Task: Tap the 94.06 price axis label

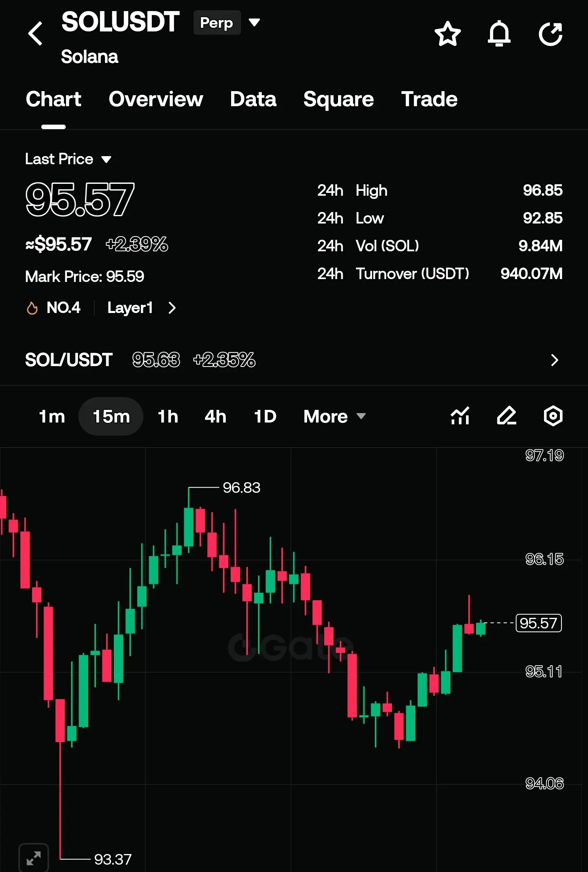Action: point(544,783)
